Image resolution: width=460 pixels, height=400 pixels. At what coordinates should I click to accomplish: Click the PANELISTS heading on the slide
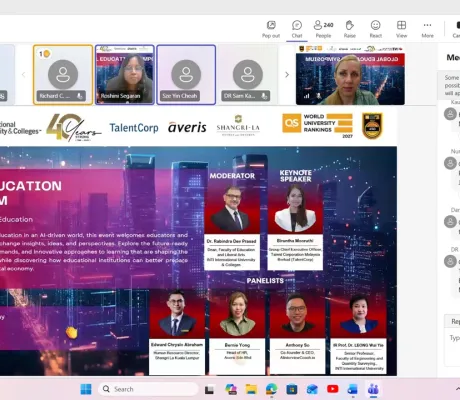tap(265, 281)
